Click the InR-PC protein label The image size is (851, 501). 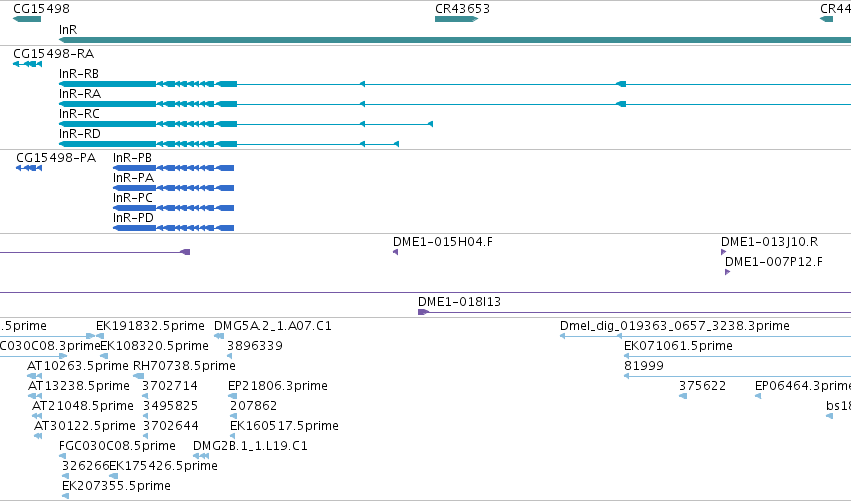pos(133,198)
